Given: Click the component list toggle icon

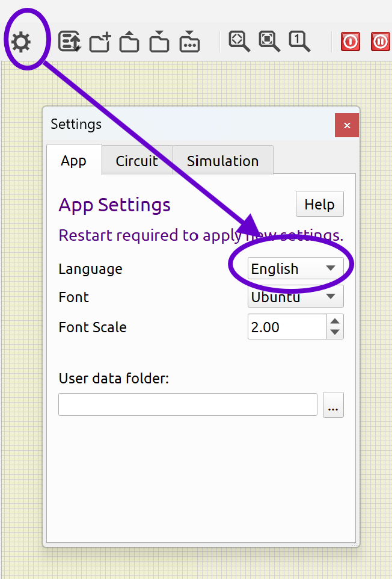Looking at the screenshot, I should point(70,41).
